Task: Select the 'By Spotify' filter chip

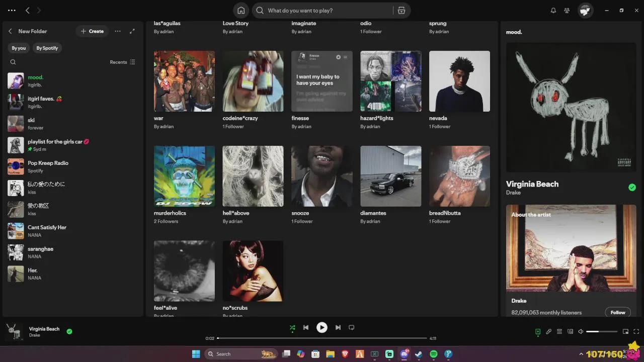Action: (47, 48)
